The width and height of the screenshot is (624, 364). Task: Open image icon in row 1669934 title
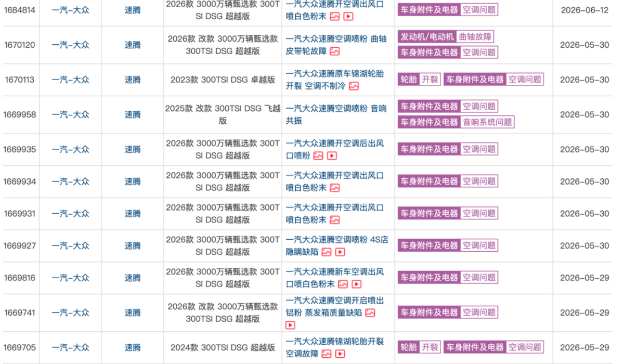click(334, 188)
